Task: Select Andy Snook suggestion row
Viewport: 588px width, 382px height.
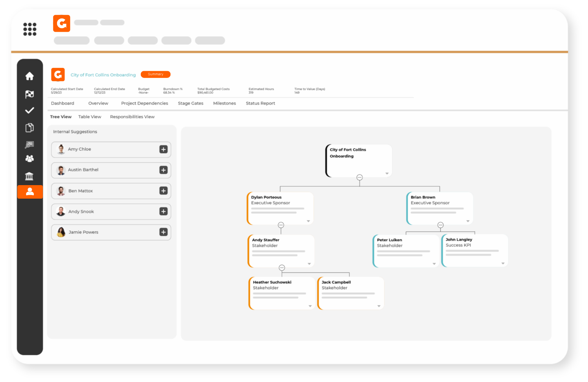Action: (111, 211)
